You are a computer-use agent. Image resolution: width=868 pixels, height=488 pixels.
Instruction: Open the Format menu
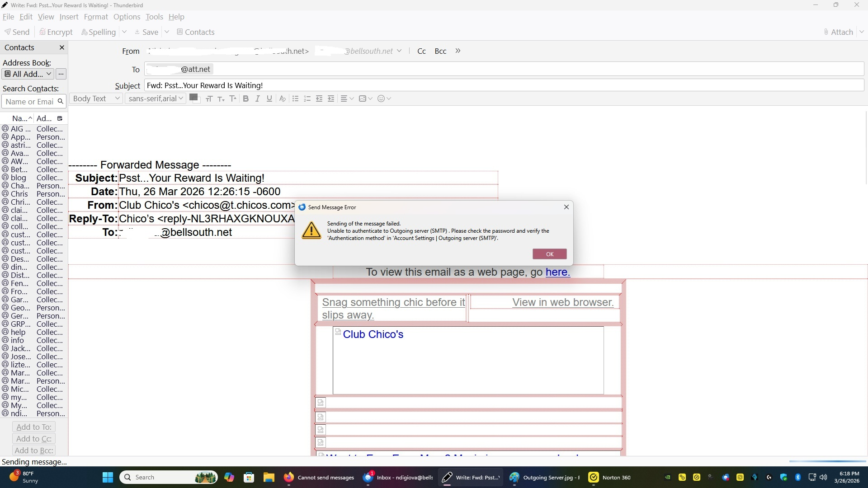point(96,17)
